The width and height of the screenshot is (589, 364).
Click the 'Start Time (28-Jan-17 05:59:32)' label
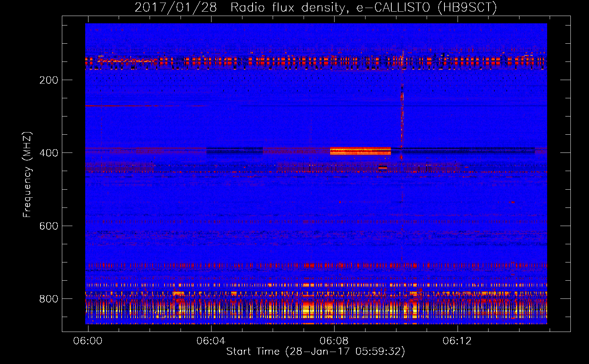click(x=316, y=352)
